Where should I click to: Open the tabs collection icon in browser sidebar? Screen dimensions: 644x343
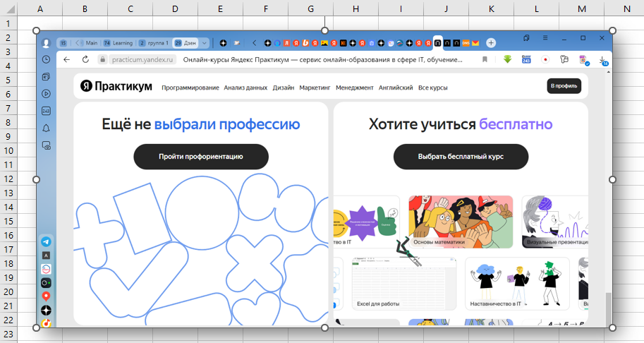pos(46,77)
